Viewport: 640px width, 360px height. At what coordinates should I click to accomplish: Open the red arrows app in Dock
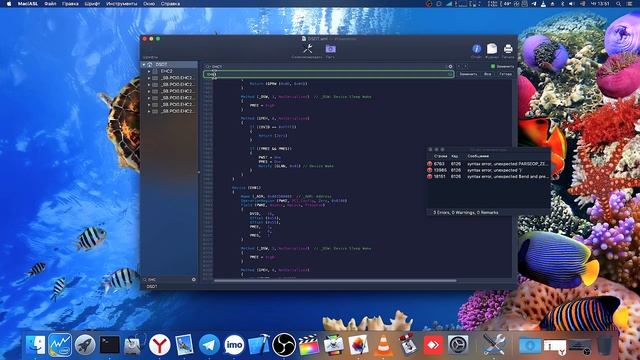(433, 345)
